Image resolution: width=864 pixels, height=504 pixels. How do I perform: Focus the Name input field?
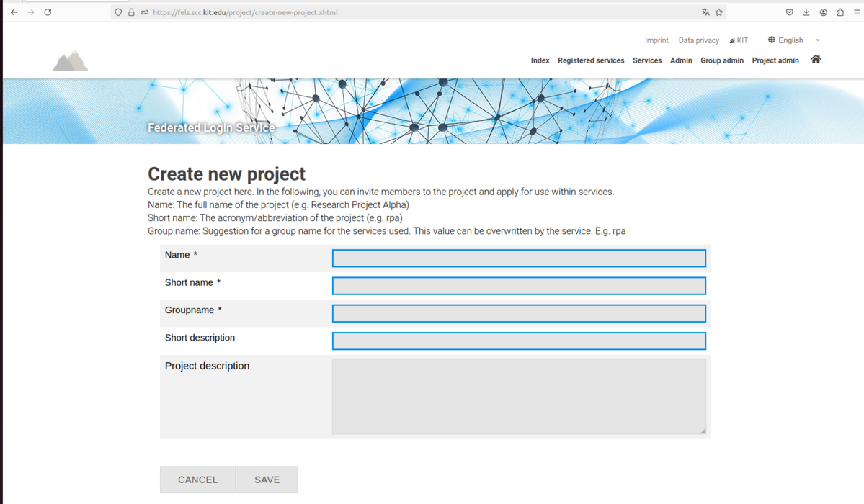click(x=519, y=258)
